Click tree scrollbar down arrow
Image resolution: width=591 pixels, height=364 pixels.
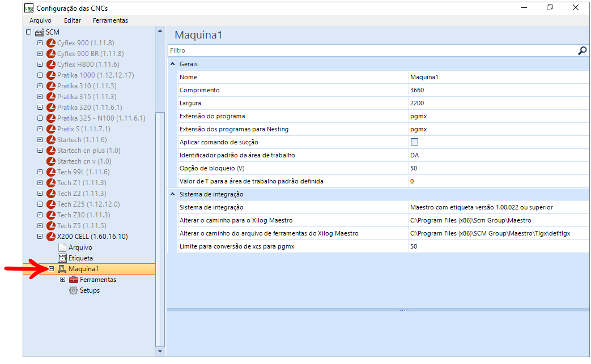pyautogui.click(x=160, y=352)
